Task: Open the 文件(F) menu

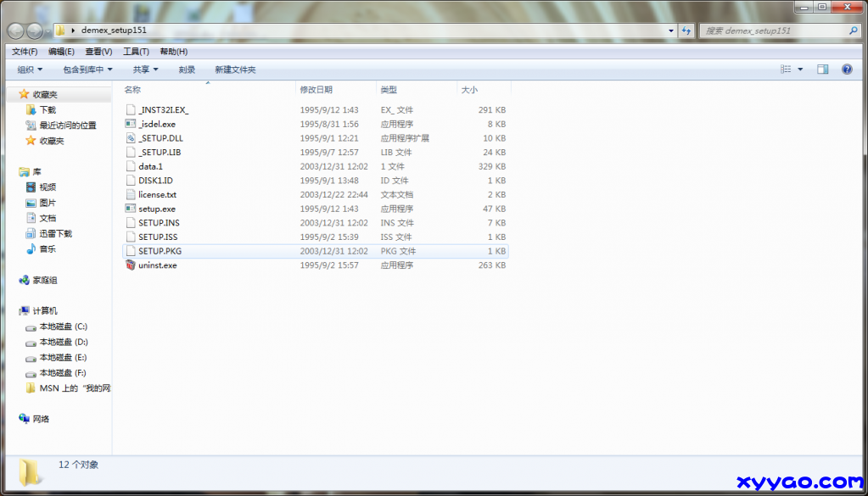Action: coord(25,52)
